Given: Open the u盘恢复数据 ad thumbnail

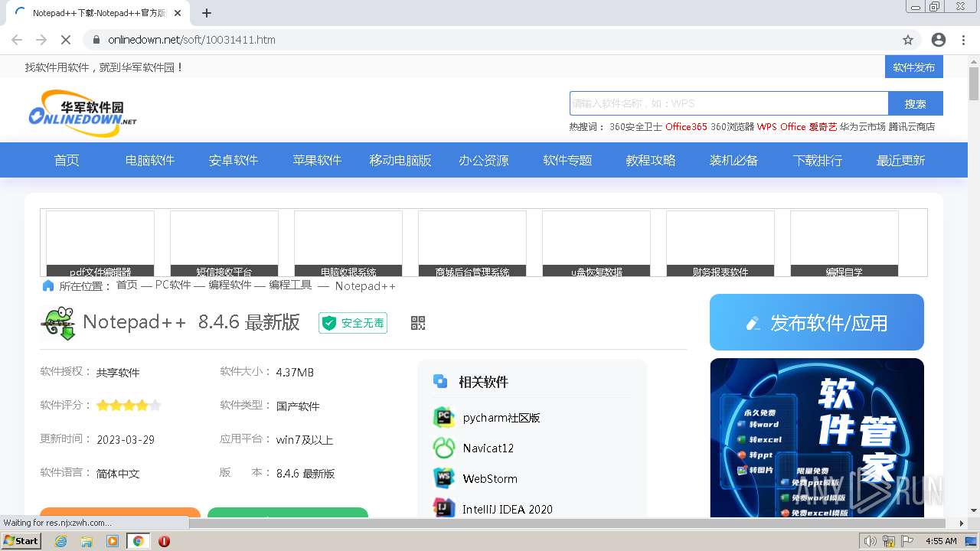Looking at the screenshot, I should [x=596, y=243].
